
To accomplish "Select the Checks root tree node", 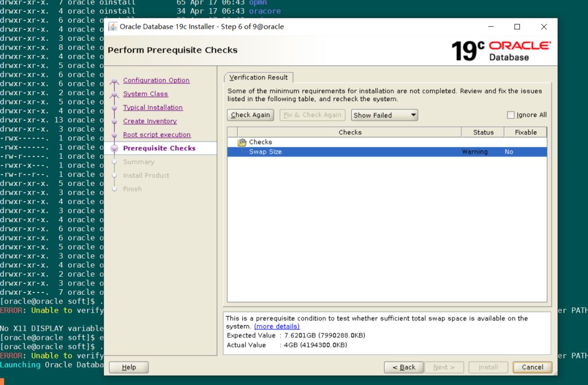I will click(260, 142).
